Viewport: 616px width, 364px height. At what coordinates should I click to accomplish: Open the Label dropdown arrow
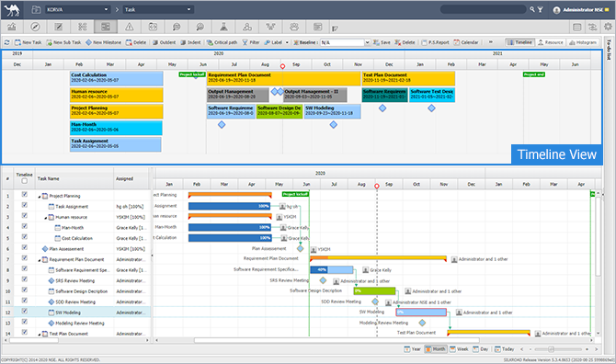coord(287,42)
